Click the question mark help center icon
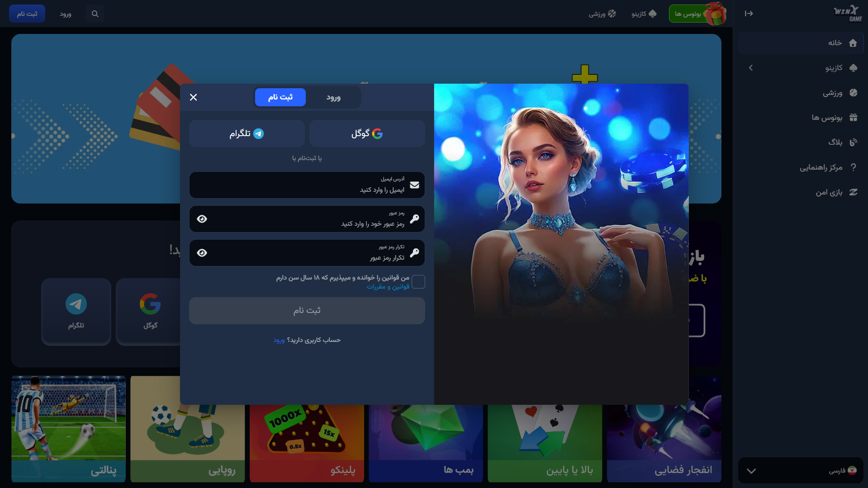Viewport: 868px width, 488px height. coord(853,167)
